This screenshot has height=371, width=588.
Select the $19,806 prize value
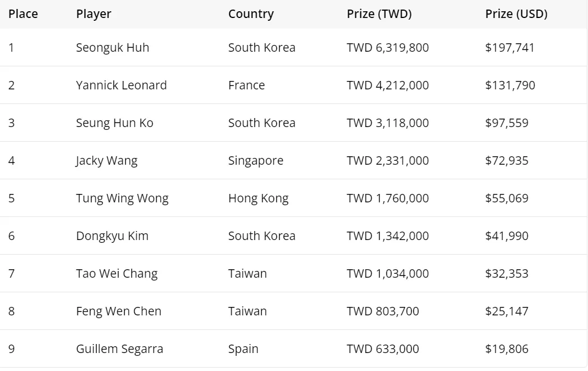click(507, 349)
